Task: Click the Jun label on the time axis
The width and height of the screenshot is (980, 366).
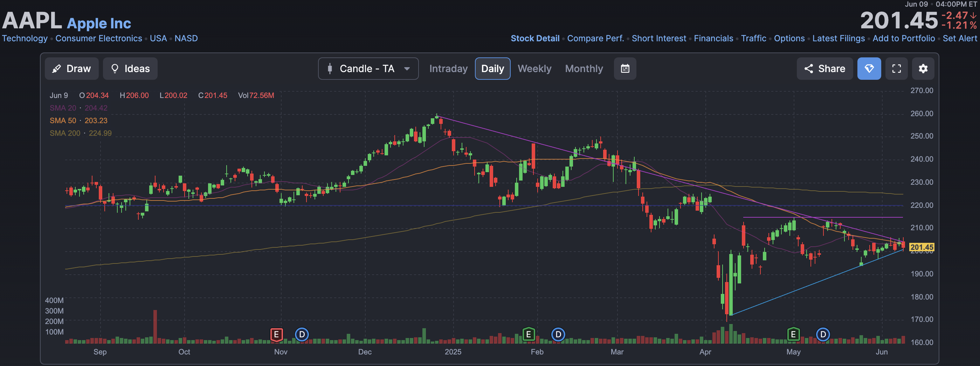Action: point(882,352)
